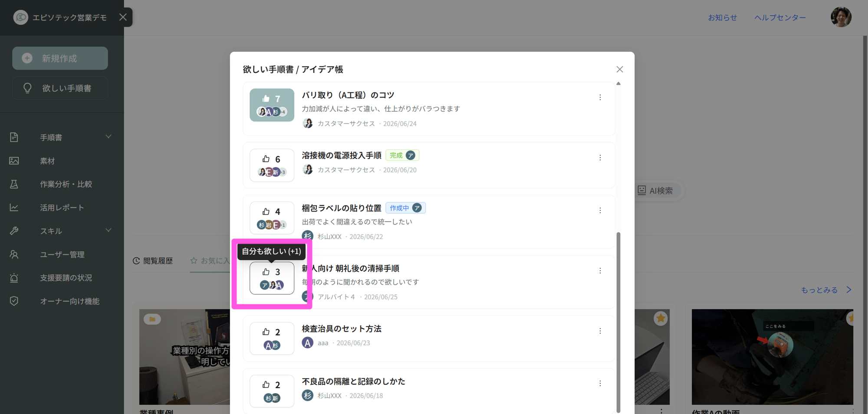Screen dimensions: 868x414
Task: Click the 手順書 document icon in sidebar
Action: tap(14, 137)
